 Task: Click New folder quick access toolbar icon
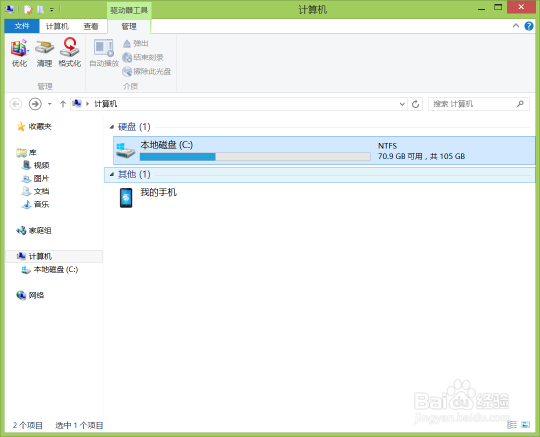coord(40,10)
